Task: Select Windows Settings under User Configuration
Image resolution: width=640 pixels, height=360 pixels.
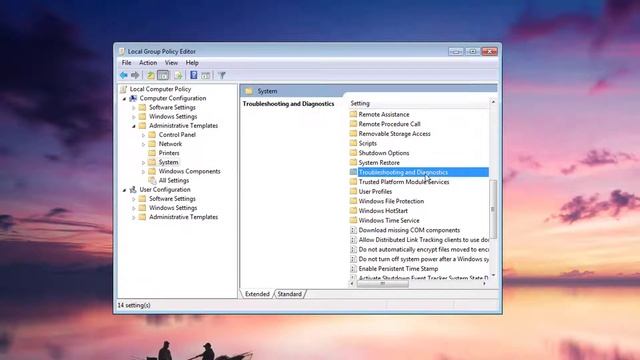Action: point(173,208)
